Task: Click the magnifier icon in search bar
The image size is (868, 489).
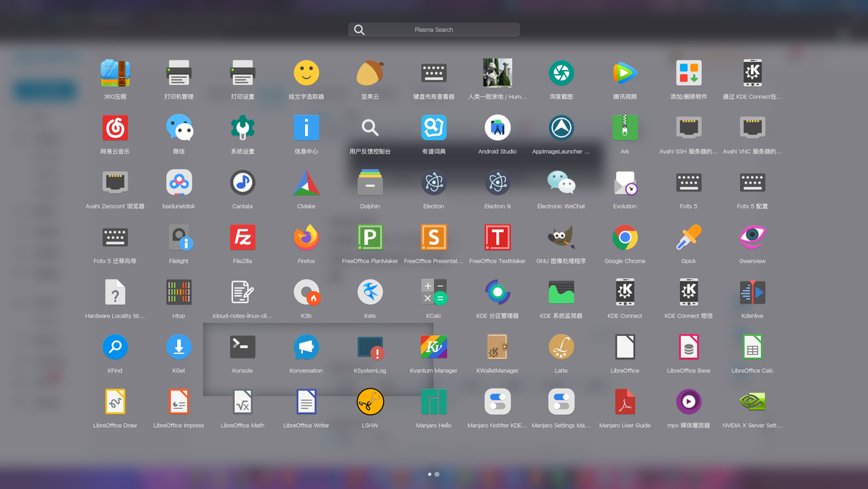Action: click(359, 30)
